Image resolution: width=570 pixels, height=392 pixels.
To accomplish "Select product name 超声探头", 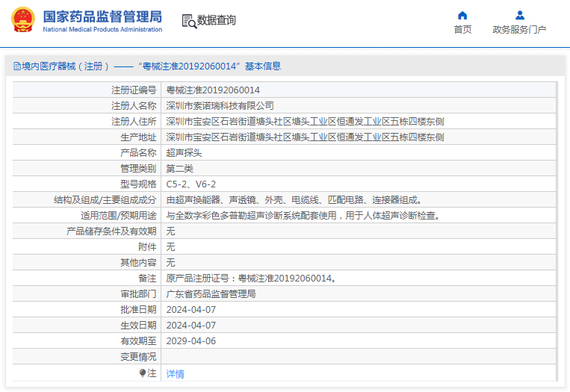I will pos(184,152).
